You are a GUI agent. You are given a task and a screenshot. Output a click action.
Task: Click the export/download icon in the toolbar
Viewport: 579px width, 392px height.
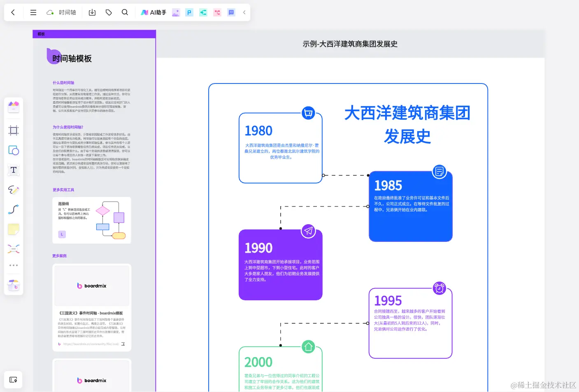(92, 12)
